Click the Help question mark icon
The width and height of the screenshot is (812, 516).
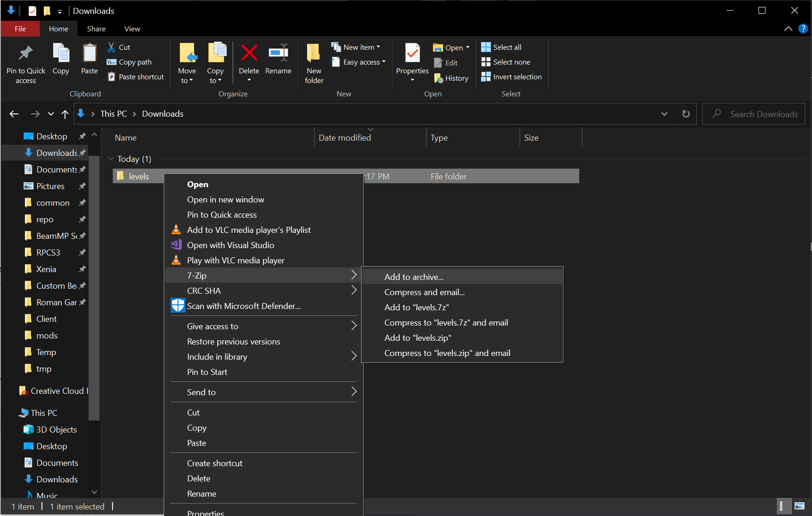803,29
